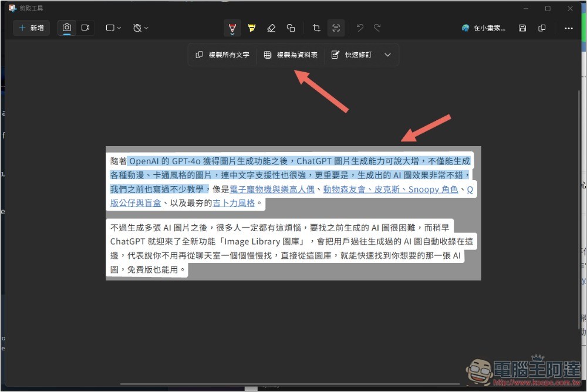Toggle the text actions tool
The width and height of the screenshot is (587, 392).
click(x=336, y=28)
